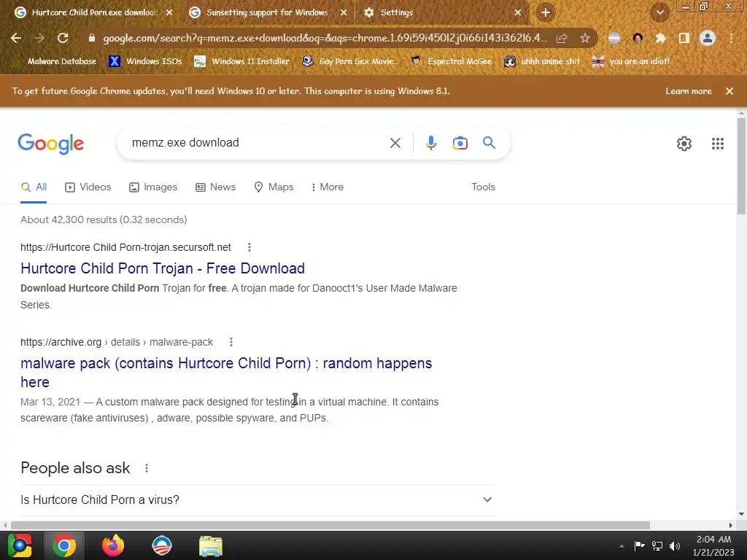The height and width of the screenshot is (560, 747).
Task: Open options for the securesoft.net result
Action: click(249, 247)
